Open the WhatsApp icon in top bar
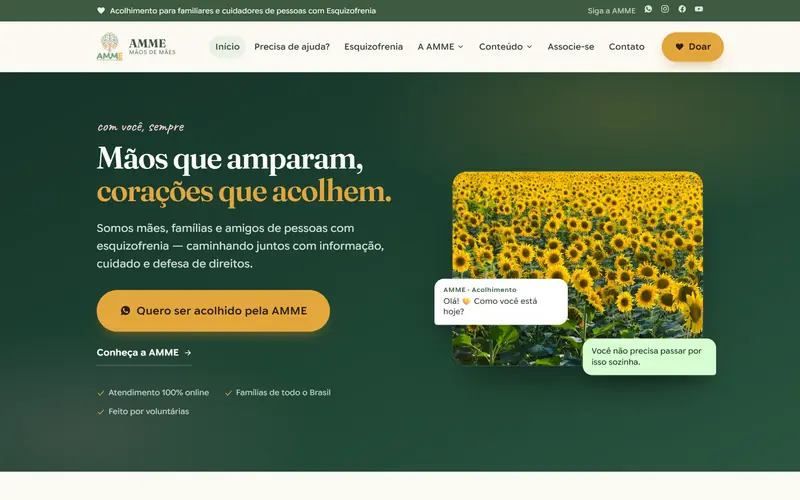 (648, 9)
